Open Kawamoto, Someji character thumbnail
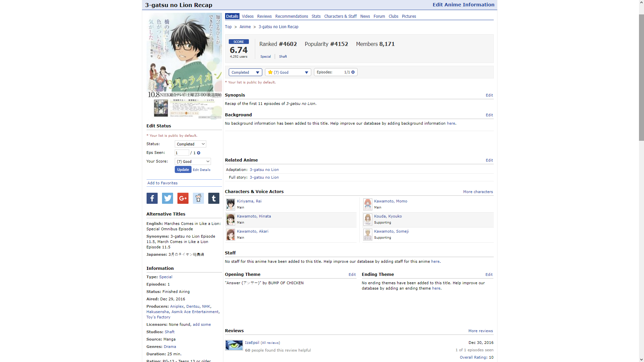This screenshot has width=644, height=362. (x=368, y=234)
